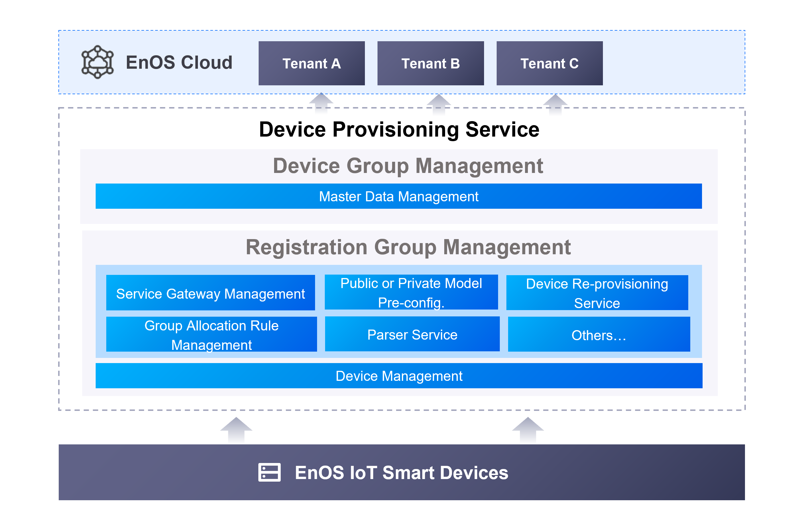Click the Device Group Management heading

[408, 166]
